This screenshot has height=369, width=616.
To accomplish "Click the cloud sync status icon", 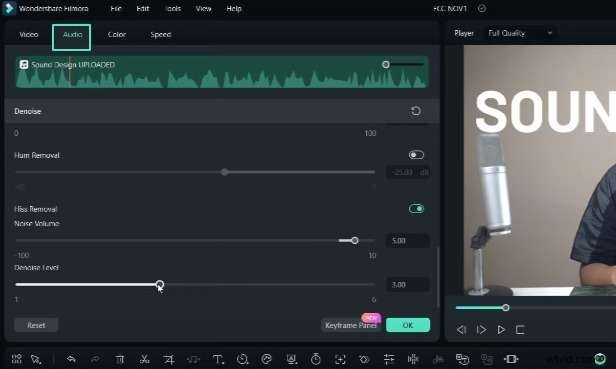I will coord(482,8).
